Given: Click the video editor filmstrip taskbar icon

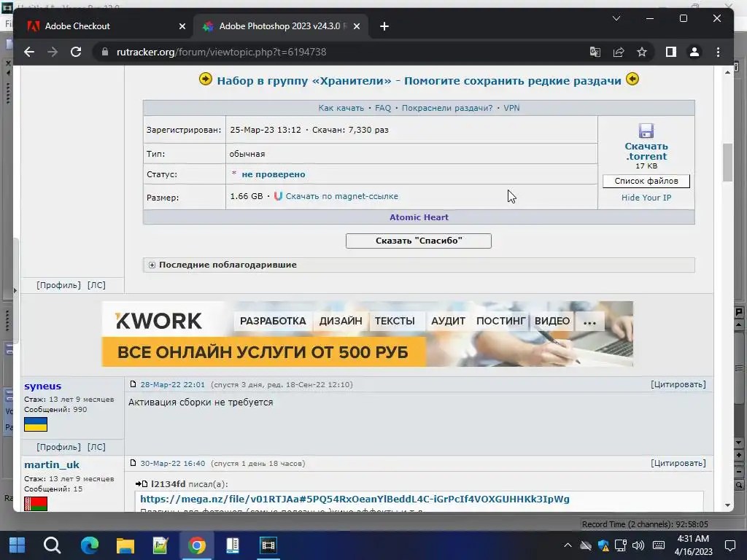Looking at the screenshot, I should 268,545.
